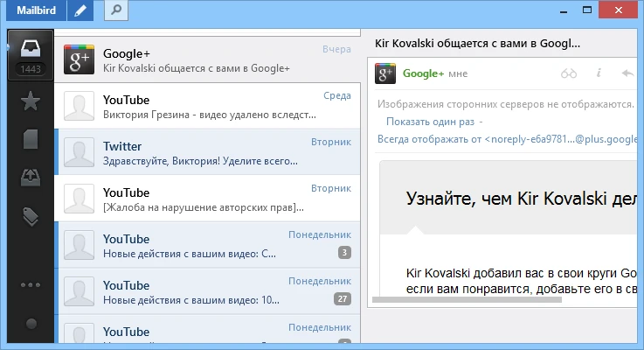644x350 pixels.
Task: Click the glasses icon in message header
Action: 569,73
